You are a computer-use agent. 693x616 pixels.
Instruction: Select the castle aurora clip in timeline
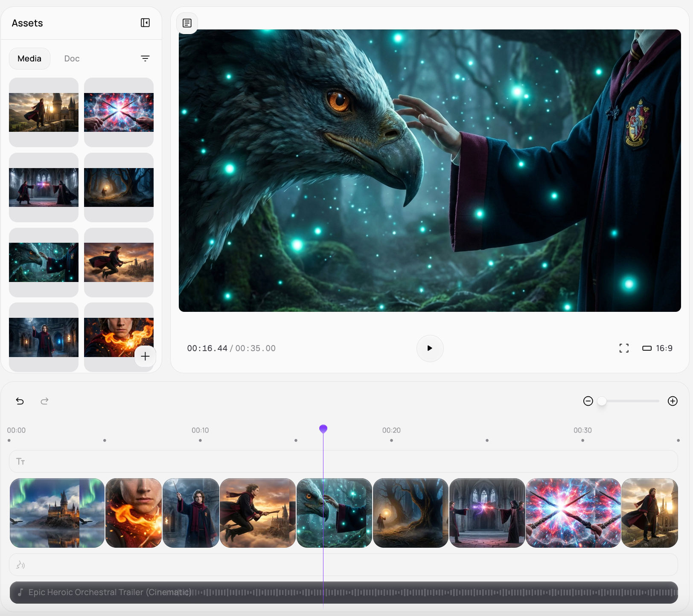57,513
